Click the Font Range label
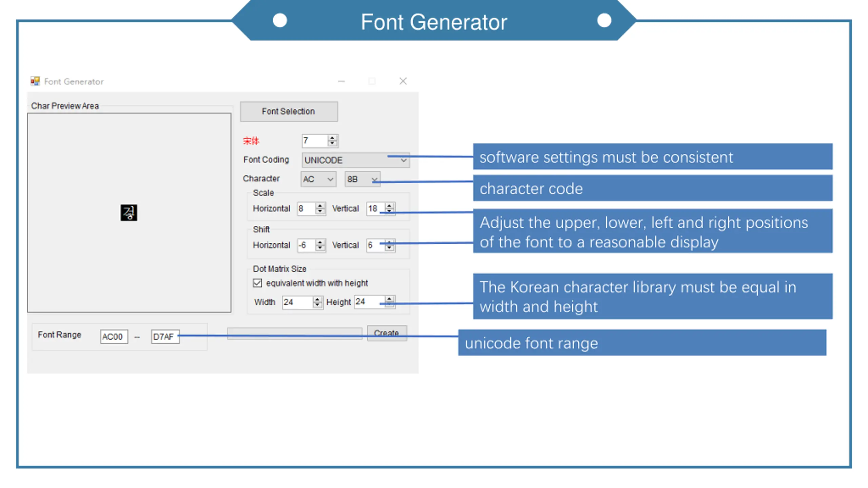The width and height of the screenshot is (868, 488). 59,335
